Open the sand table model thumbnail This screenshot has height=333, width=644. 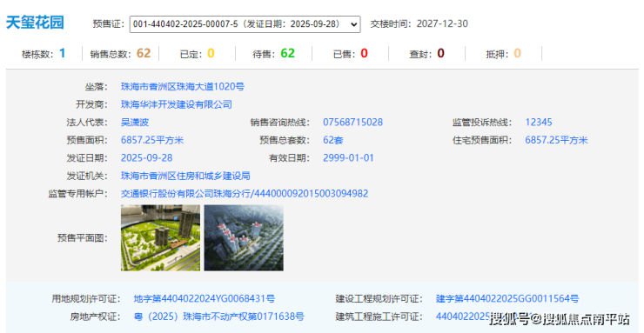[161, 238]
